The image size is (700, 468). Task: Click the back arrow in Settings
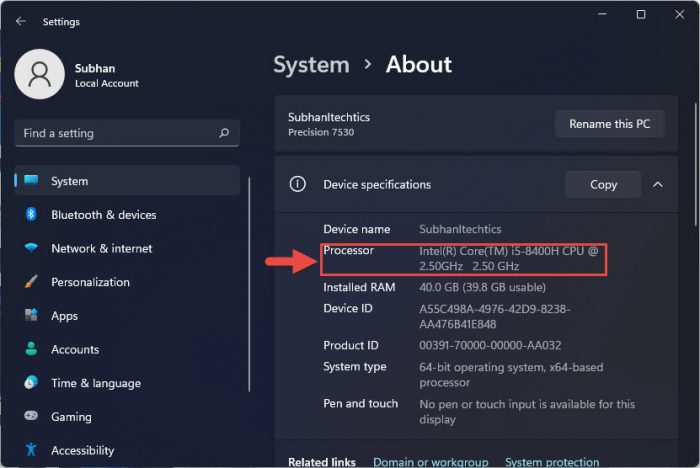(21, 21)
